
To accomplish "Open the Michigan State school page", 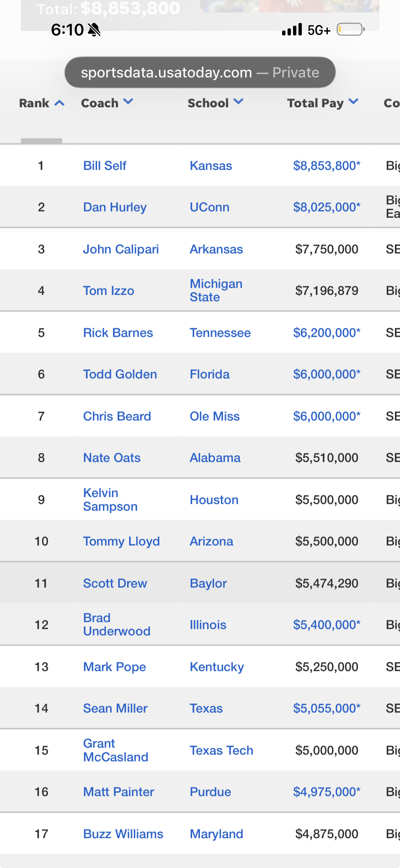I will coord(216,291).
